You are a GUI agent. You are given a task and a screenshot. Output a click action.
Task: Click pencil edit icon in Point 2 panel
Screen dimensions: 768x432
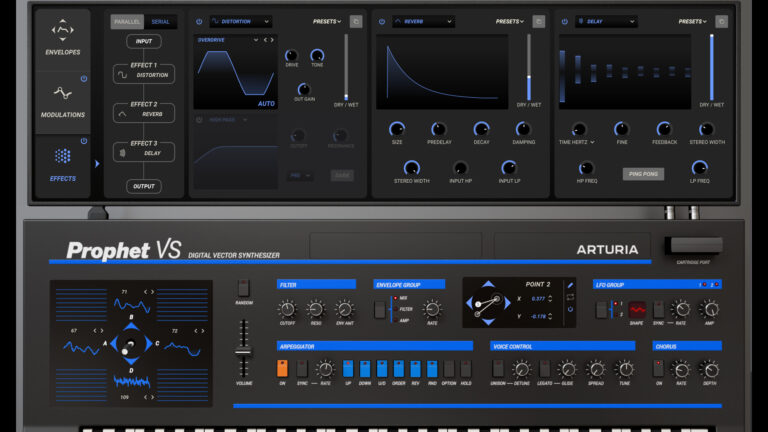570,285
